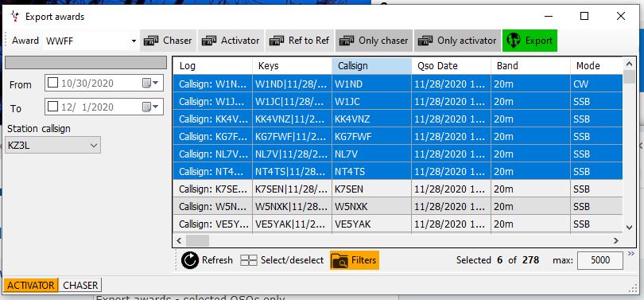Click the horizontal scroll left arrow
The width and height of the screenshot is (644, 300).
pos(179,240)
